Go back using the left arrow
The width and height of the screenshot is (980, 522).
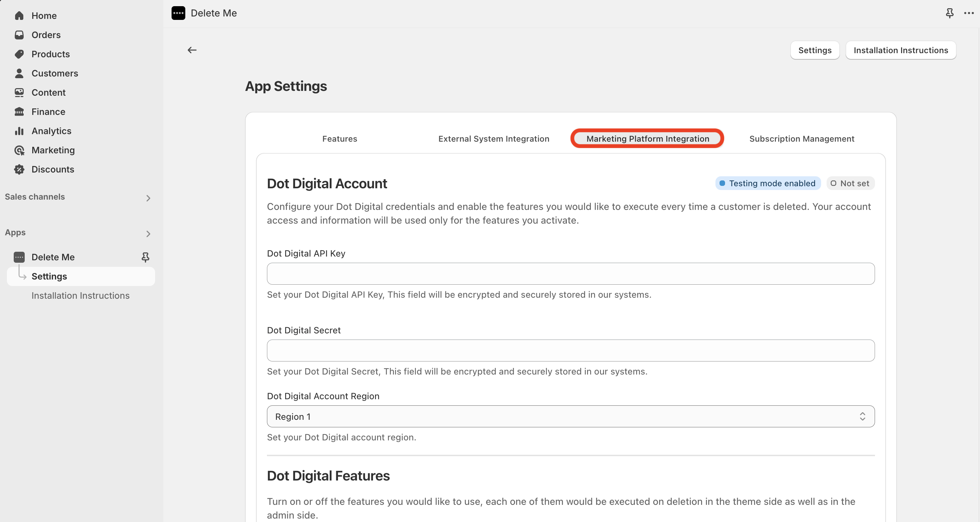coord(192,50)
